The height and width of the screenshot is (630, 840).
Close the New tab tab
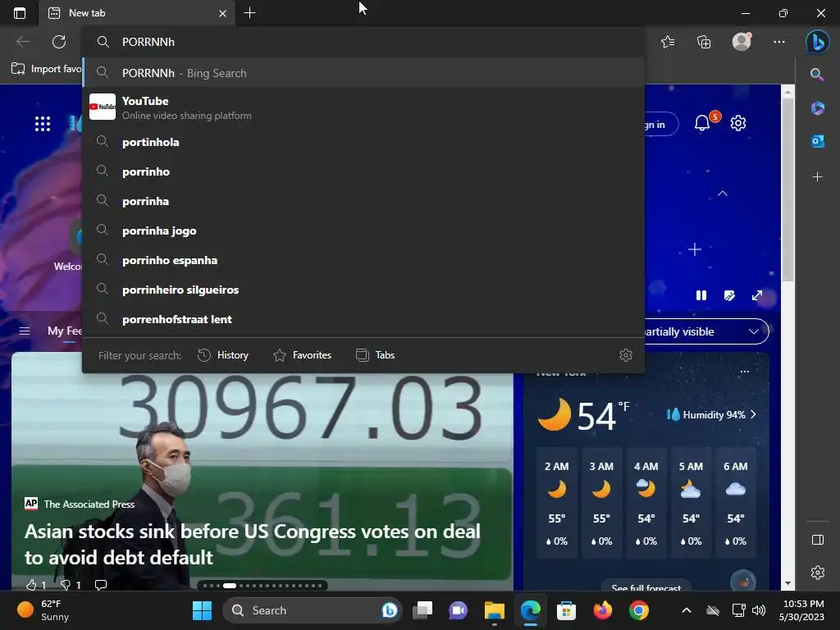pyautogui.click(x=223, y=13)
